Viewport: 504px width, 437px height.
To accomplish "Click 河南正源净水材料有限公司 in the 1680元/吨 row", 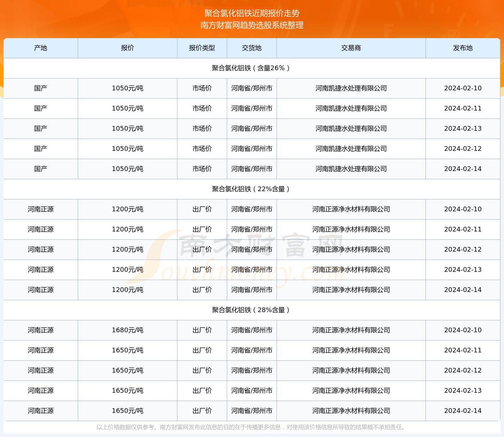I will [351, 330].
